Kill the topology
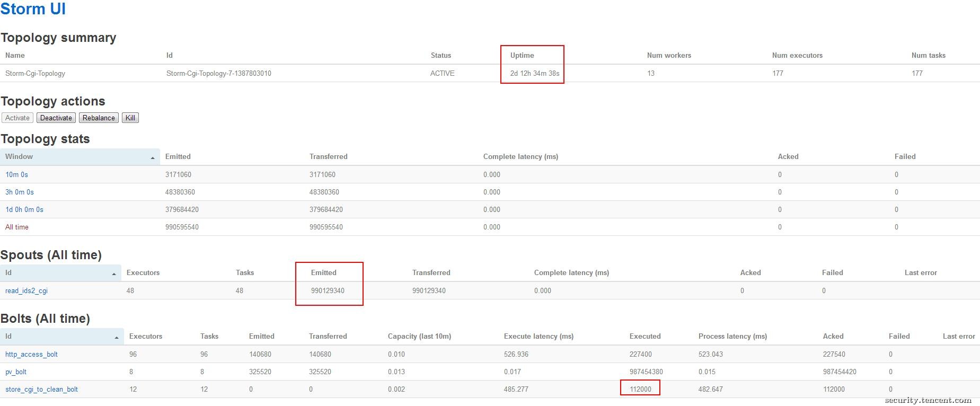The image size is (980, 406). pyautogui.click(x=130, y=118)
